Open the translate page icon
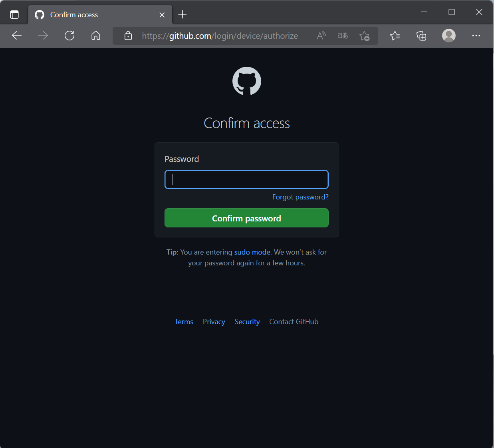 pyautogui.click(x=343, y=36)
